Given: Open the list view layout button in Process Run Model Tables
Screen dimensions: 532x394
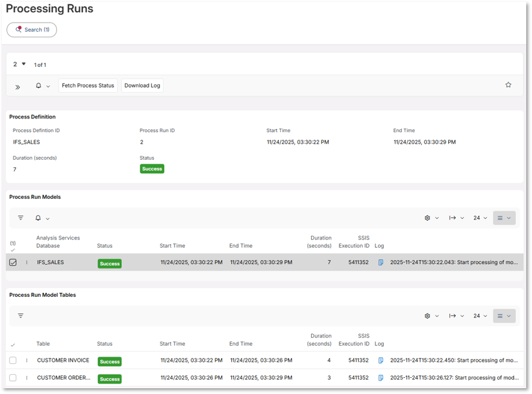Looking at the screenshot, I should [x=504, y=316].
